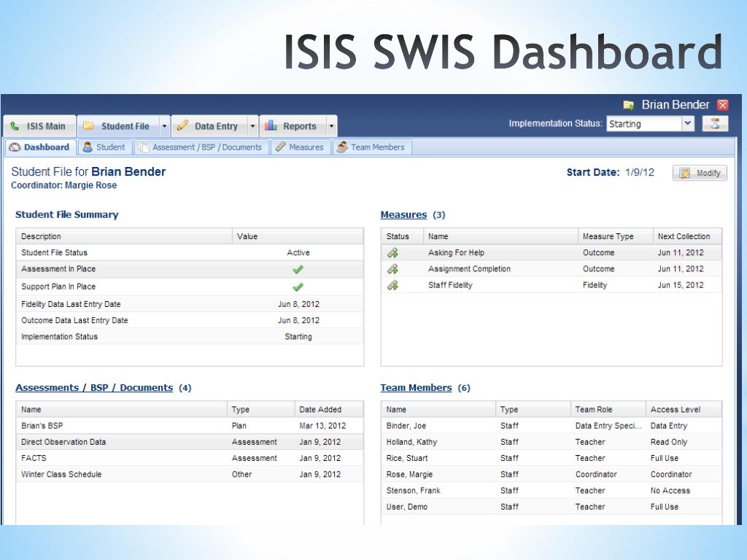The height and width of the screenshot is (560, 747).
Task: Select team member Rose, Margie
Action: point(551,474)
